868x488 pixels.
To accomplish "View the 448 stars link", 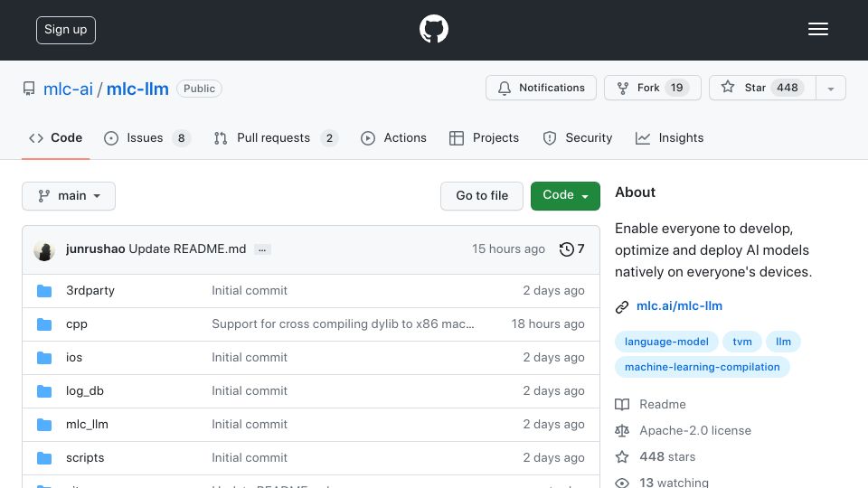I will pos(655,457).
